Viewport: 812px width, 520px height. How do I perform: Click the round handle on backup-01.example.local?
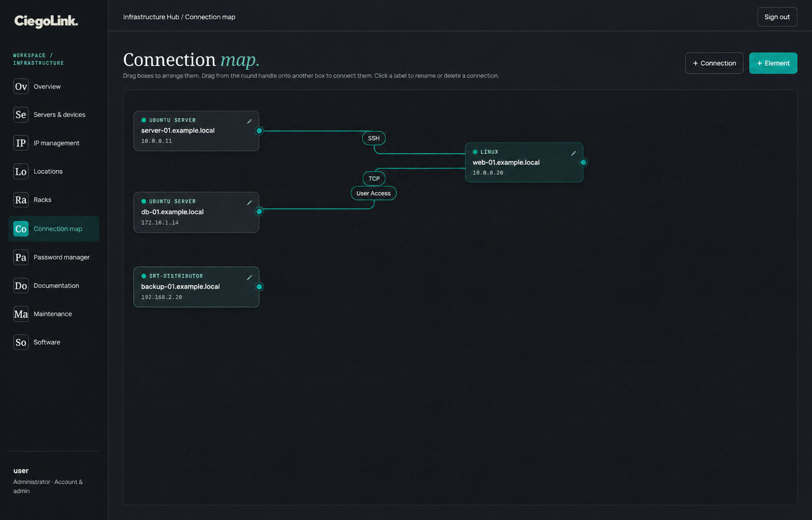tap(259, 286)
